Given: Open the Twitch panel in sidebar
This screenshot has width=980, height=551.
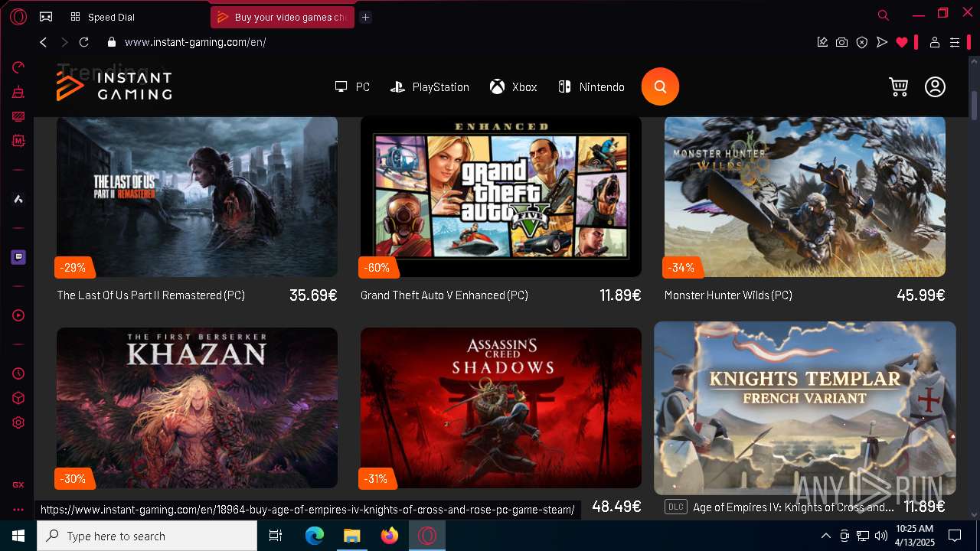Looking at the screenshot, I should [x=18, y=257].
